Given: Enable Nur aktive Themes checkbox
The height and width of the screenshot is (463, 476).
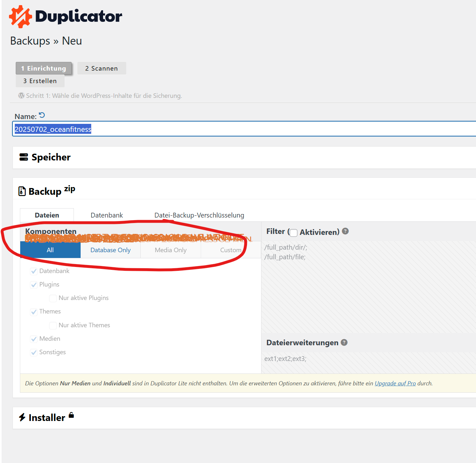Looking at the screenshot, I should 53,325.
